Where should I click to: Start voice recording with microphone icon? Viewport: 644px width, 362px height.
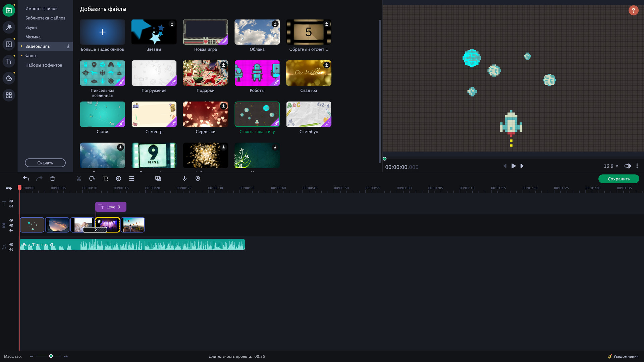click(x=184, y=179)
